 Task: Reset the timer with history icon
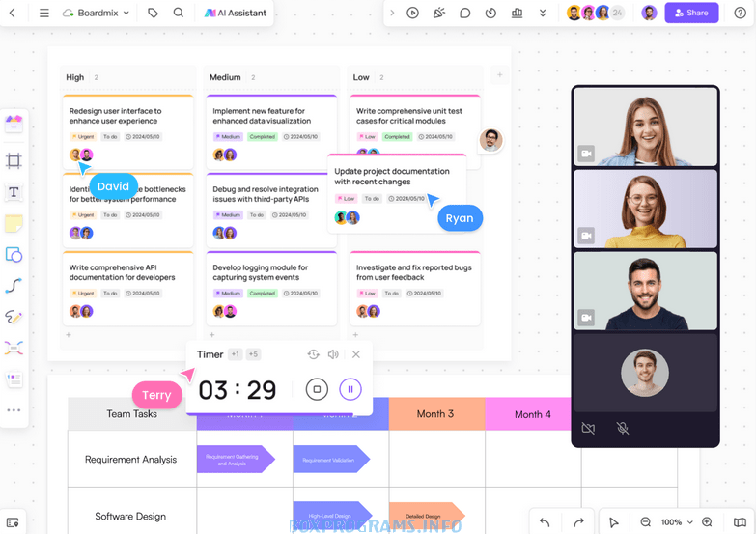pos(314,354)
